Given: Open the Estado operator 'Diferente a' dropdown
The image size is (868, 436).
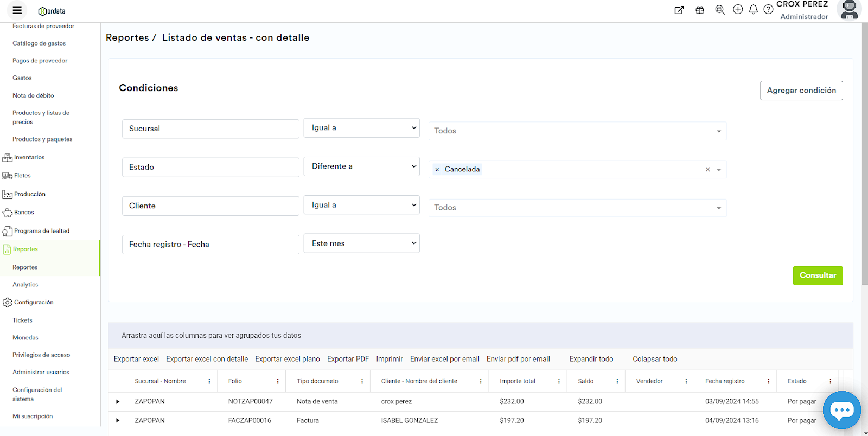Looking at the screenshot, I should coord(361,166).
